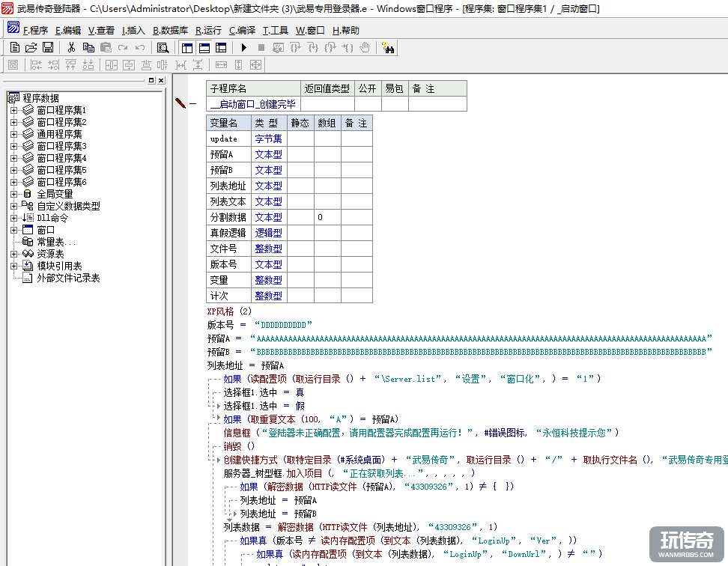Click the align-right edges layout icon
728x566 pixels.
pyautogui.click(x=53, y=65)
